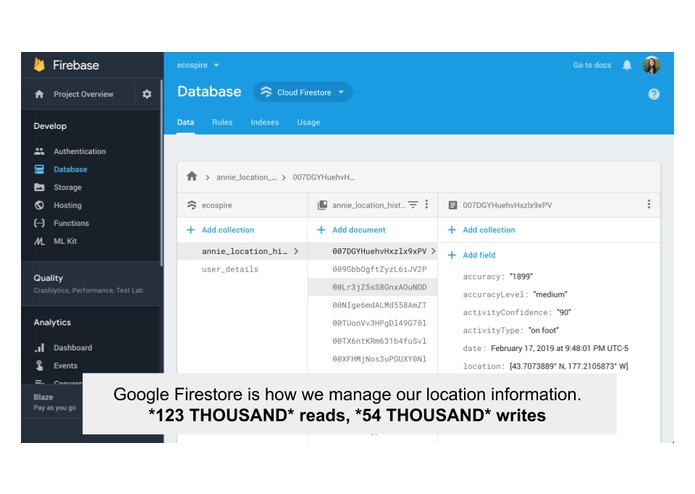Click the collection icon beside annie_location_hist
The height and width of the screenshot is (494, 695).
coord(322,205)
